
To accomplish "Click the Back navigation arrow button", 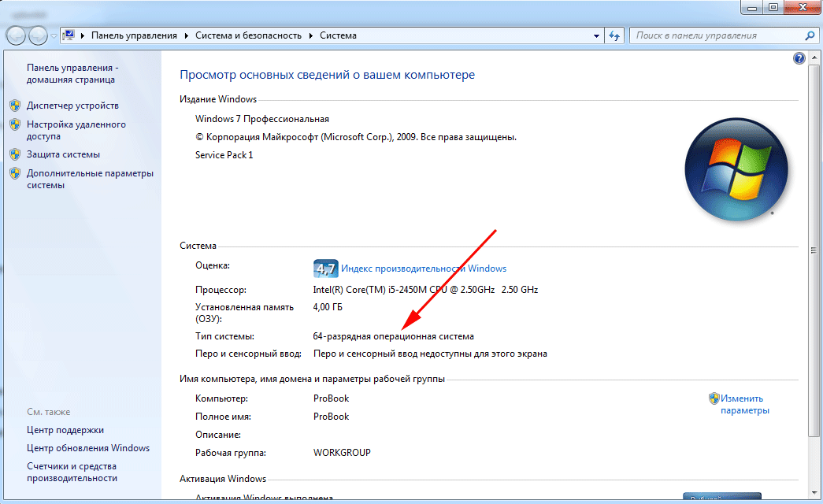I will point(16,35).
